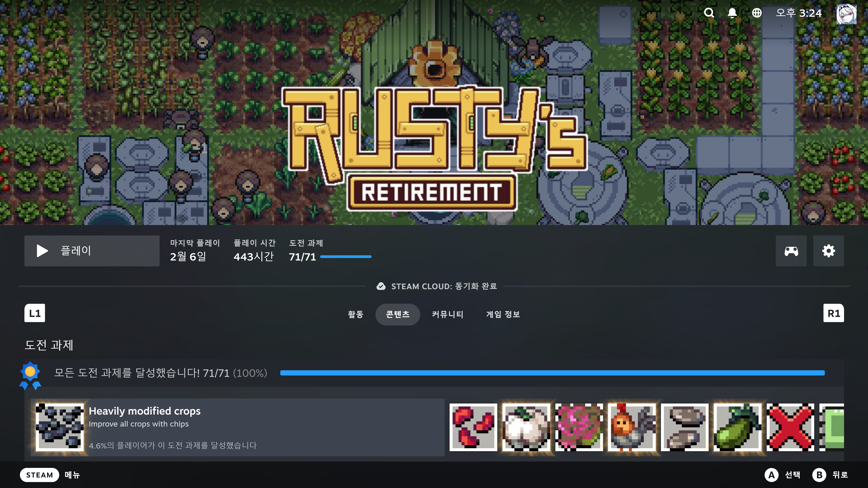
Task: Click the globe network icon
Action: [757, 13]
